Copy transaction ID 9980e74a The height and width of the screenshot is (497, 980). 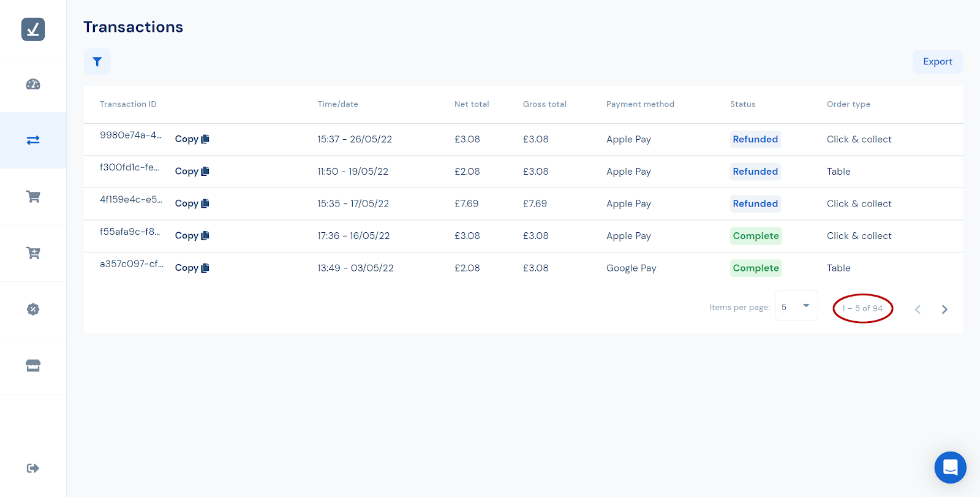tap(192, 139)
